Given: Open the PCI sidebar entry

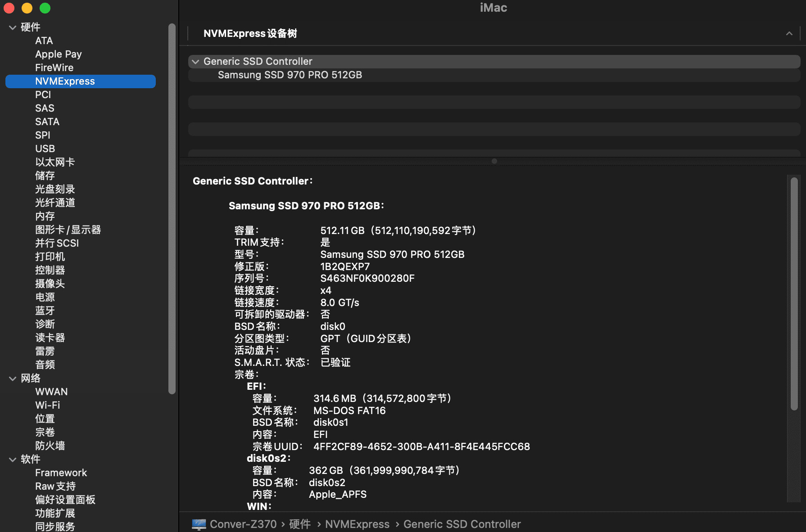Looking at the screenshot, I should click(x=43, y=95).
